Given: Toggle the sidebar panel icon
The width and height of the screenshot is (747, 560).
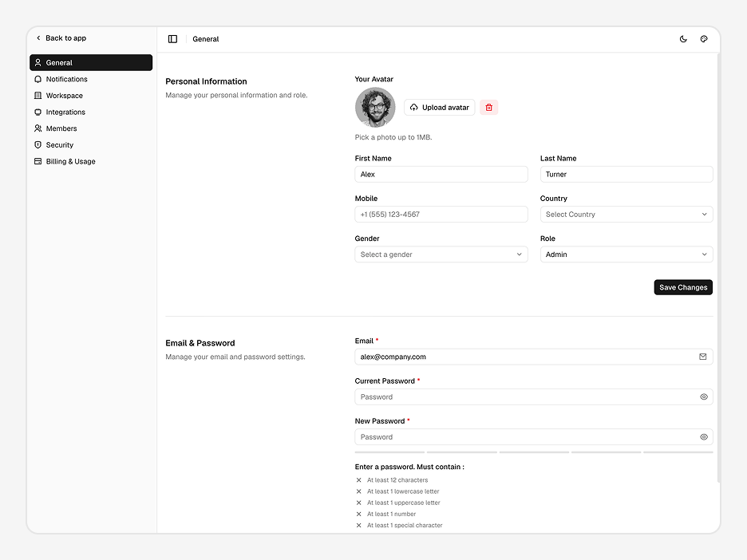Looking at the screenshot, I should [x=172, y=39].
